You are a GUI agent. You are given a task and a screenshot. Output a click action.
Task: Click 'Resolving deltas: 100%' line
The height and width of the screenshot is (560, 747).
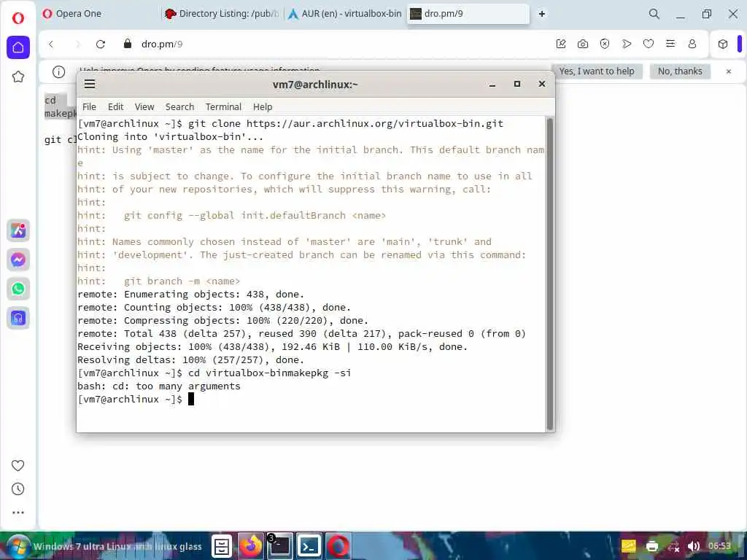tap(190, 360)
